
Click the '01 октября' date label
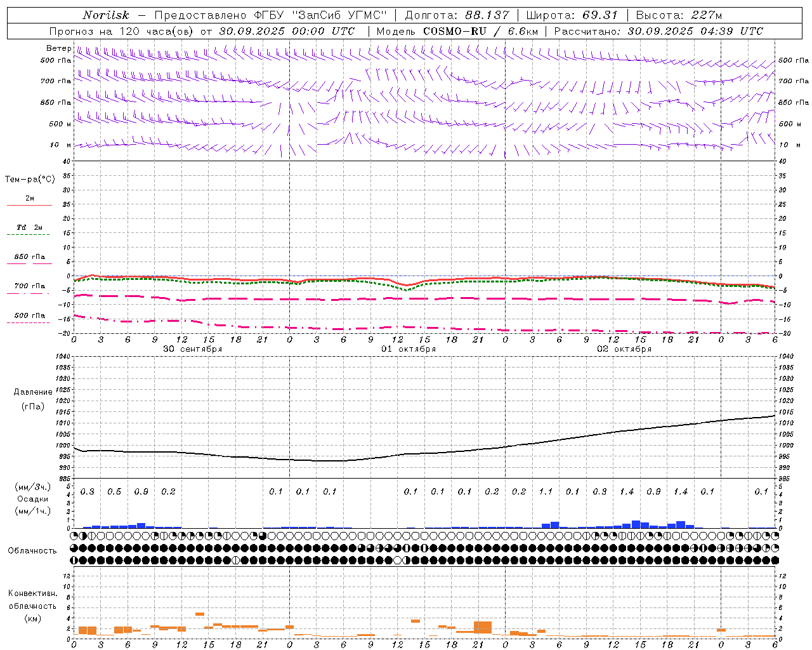click(409, 349)
